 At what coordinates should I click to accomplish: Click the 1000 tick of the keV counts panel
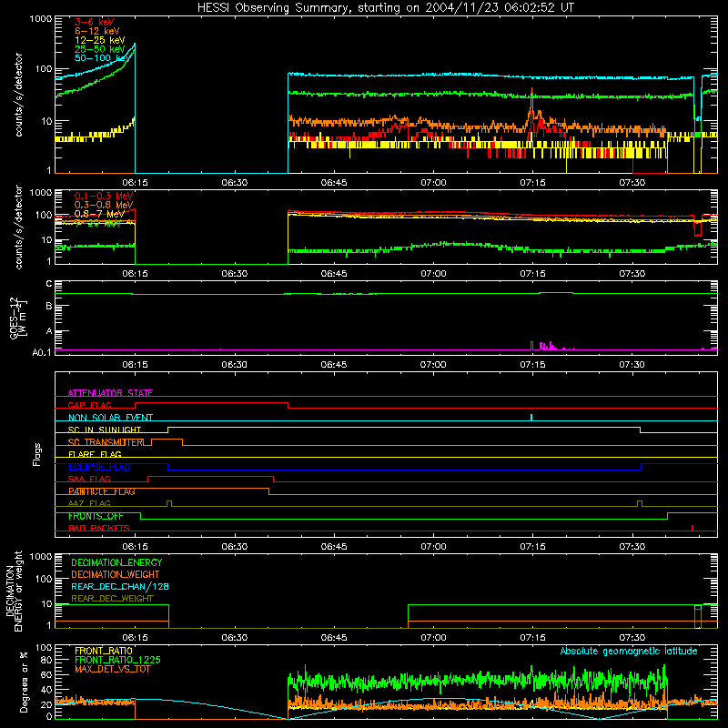(41, 19)
